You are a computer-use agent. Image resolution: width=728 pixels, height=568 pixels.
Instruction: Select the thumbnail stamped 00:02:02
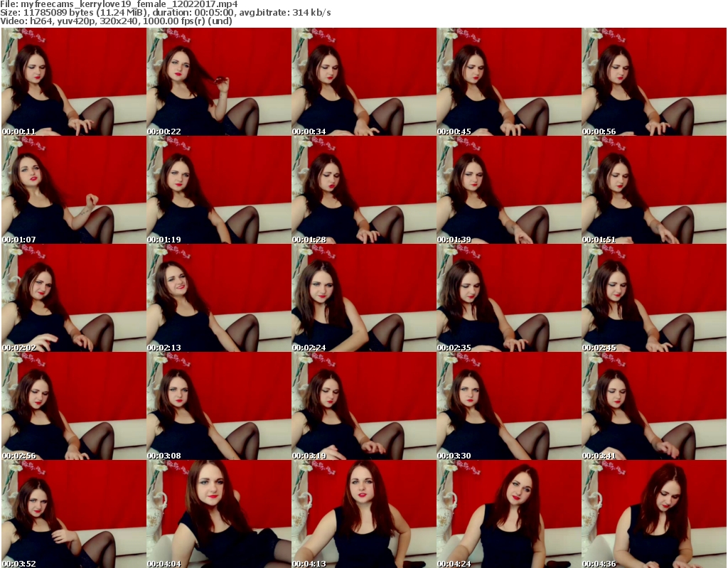click(74, 298)
